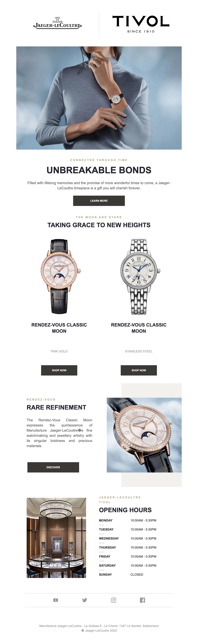Click the right Rendez-Vous Classic Moon title
Image resolution: width=198 pixels, height=644 pixels.
[139, 328]
